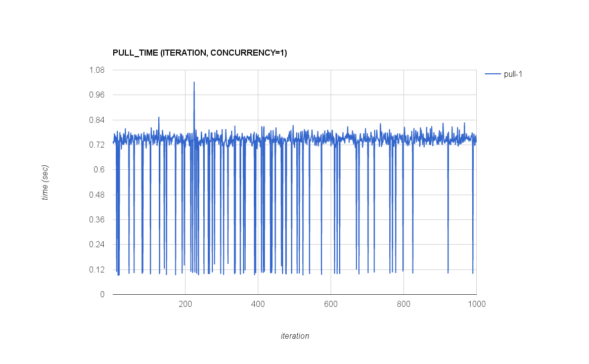Click the 0.12 y-axis tick label

click(96, 269)
